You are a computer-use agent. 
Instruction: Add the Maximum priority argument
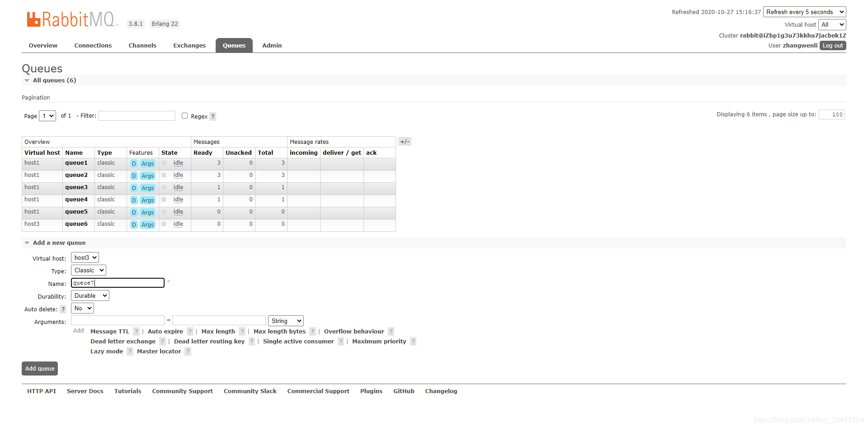[x=379, y=342]
